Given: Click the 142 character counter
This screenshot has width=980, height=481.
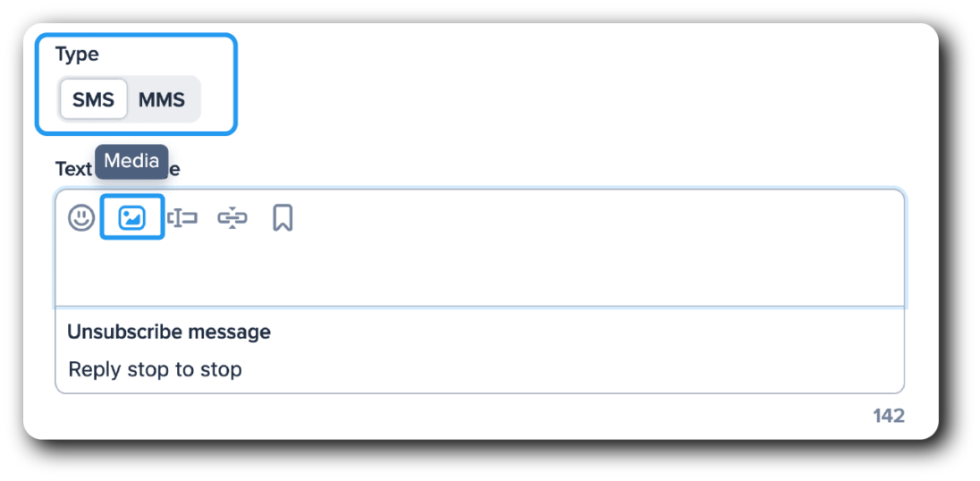Looking at the screenshot, I should [888, 416].
